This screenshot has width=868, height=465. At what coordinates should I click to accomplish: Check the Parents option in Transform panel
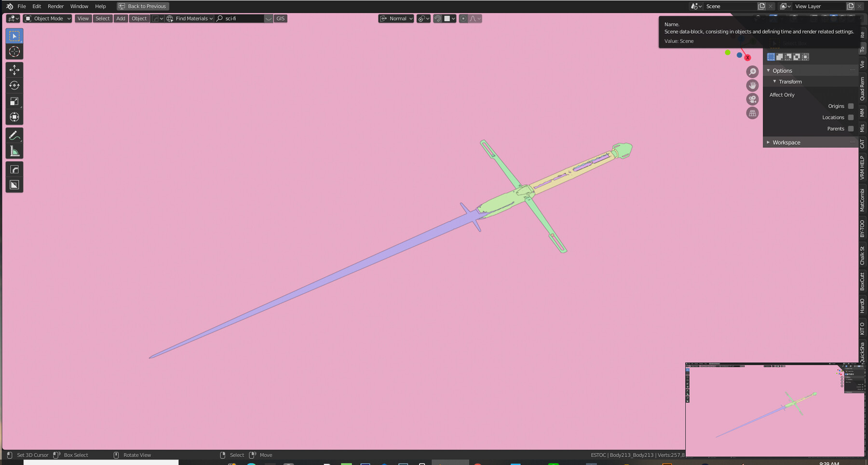tap(850, 128)
